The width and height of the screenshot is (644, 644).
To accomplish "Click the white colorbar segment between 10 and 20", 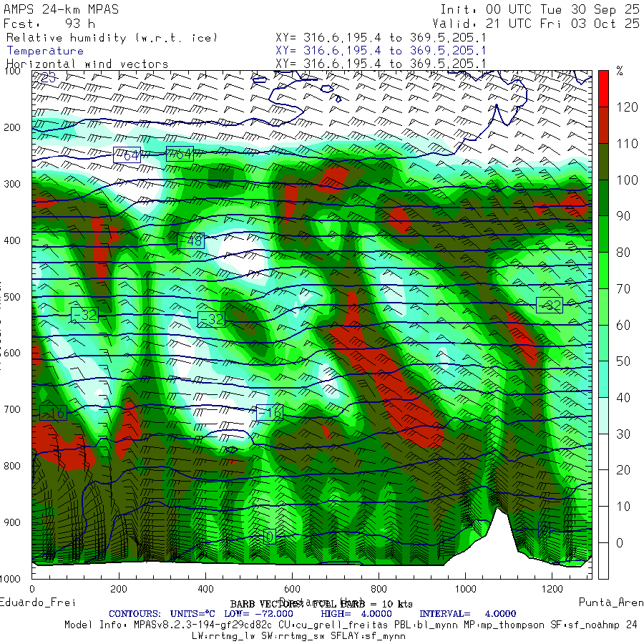I will click(603, 488).
